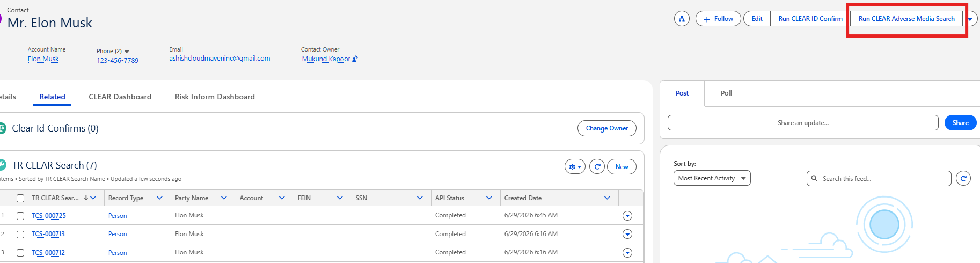Open Elon Musk account link
Screen dimensions: 980x263
tap(43, 59)
